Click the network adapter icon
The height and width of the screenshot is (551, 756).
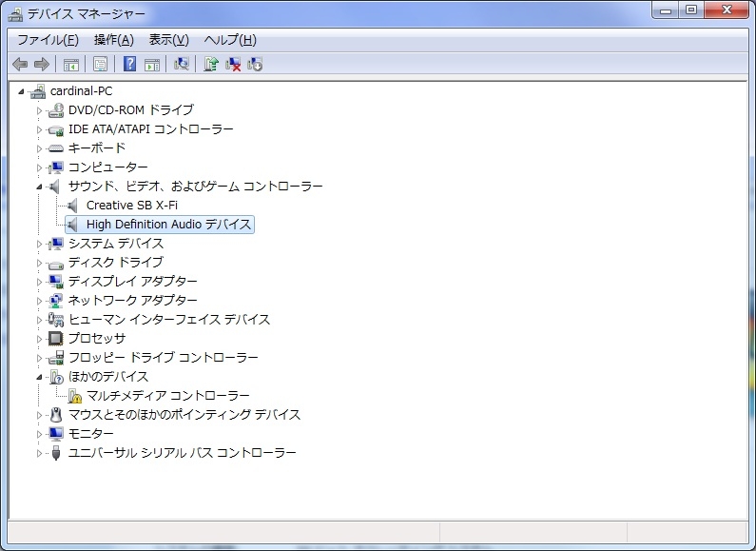tap(55, 300)
